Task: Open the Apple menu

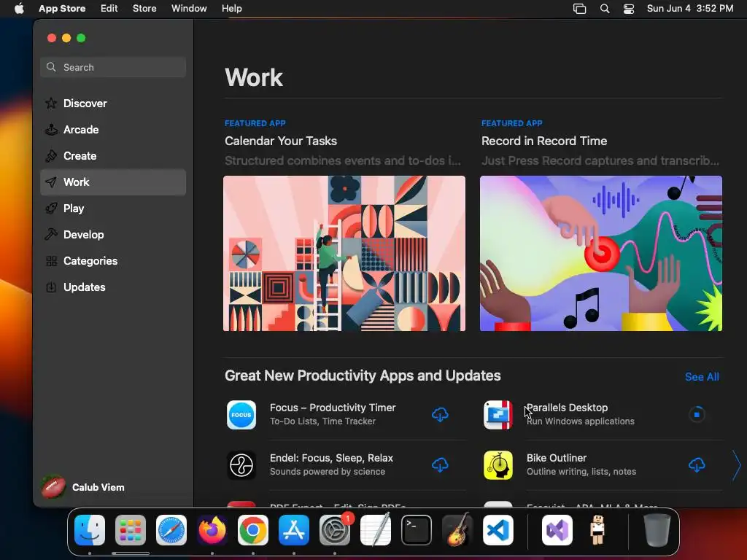Action: point(19,8)
